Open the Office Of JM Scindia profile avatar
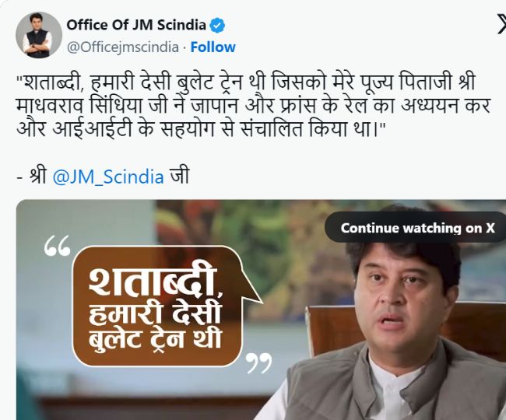Screen dimensions: 506x420 point(39,36)
